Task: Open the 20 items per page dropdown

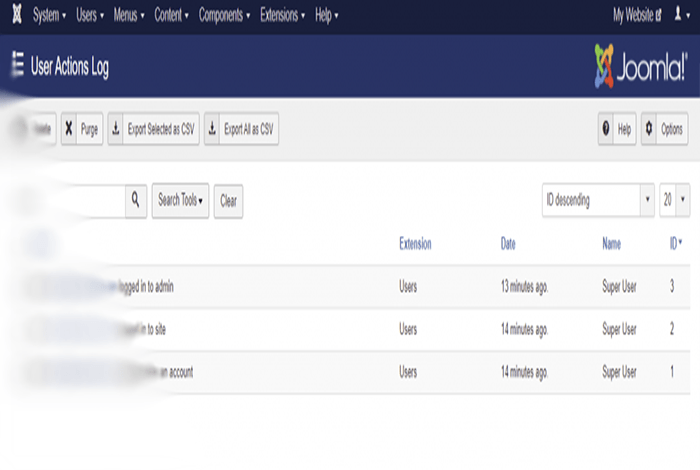Action: pos(674,200)
